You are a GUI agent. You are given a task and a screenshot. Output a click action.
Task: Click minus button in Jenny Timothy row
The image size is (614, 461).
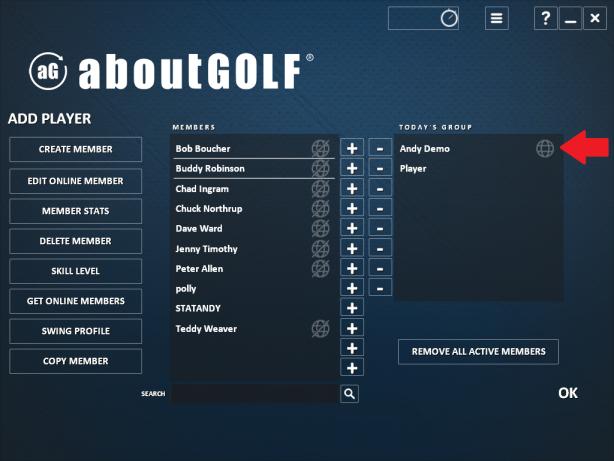coord(380,248)
